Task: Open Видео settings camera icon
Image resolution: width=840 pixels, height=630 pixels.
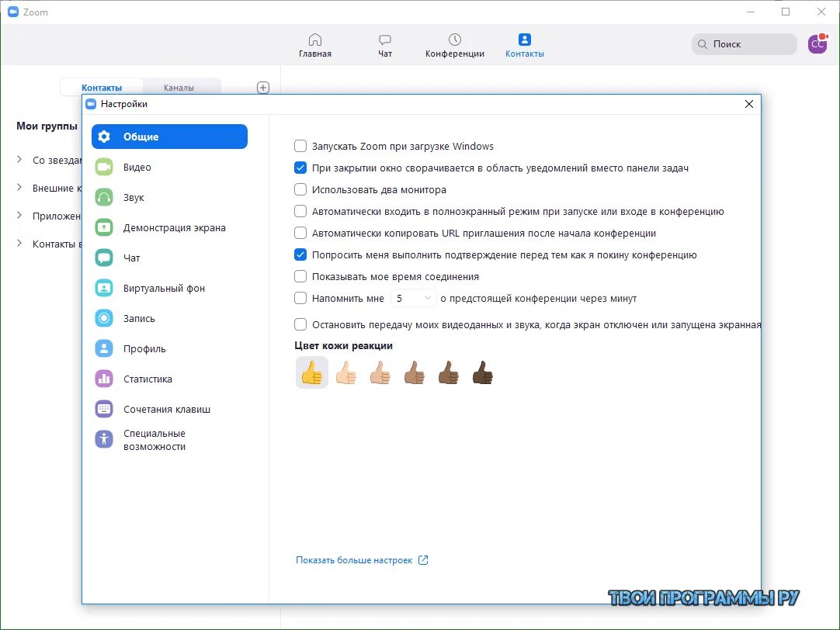Action: 104,167
